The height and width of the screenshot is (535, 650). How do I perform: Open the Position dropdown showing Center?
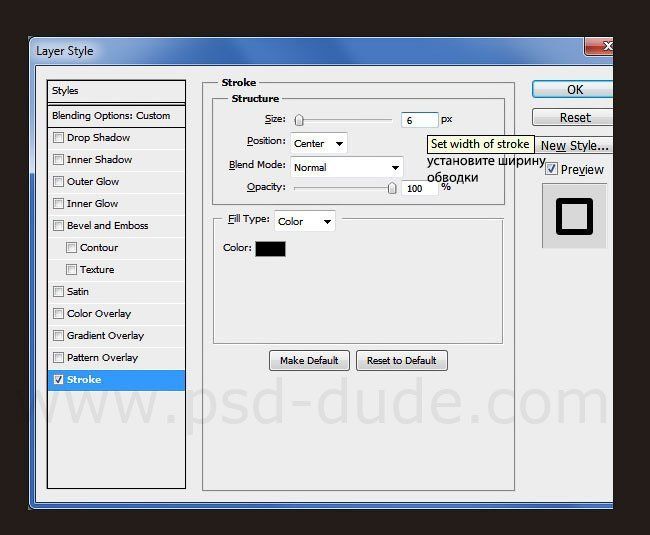tap(318, 143)
